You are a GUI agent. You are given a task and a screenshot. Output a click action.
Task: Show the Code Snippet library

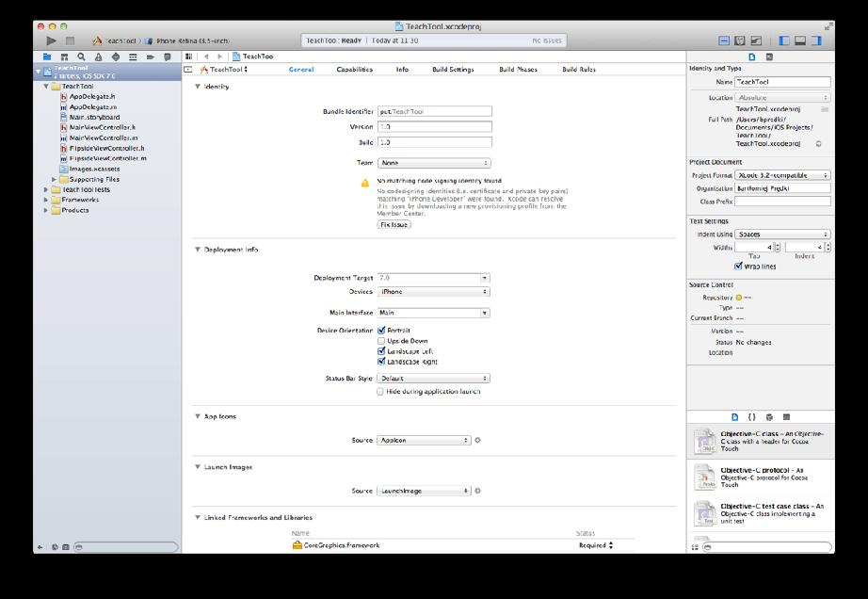click(752, 417)
